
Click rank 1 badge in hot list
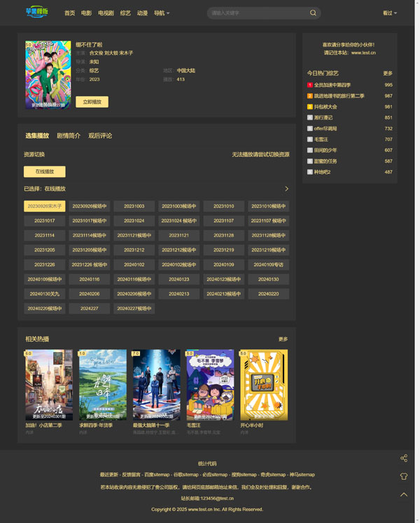pos(310,85)
